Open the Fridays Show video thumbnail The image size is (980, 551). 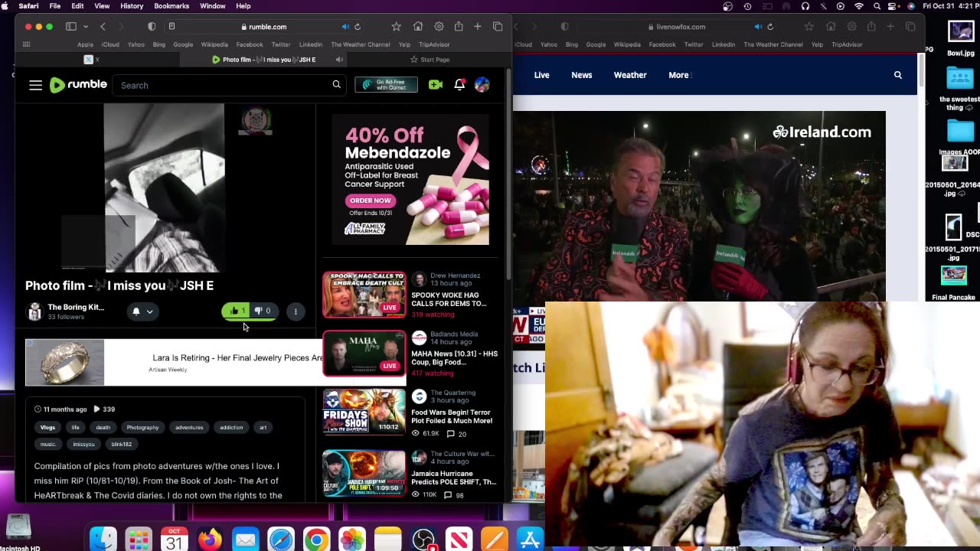pos(364,412)
